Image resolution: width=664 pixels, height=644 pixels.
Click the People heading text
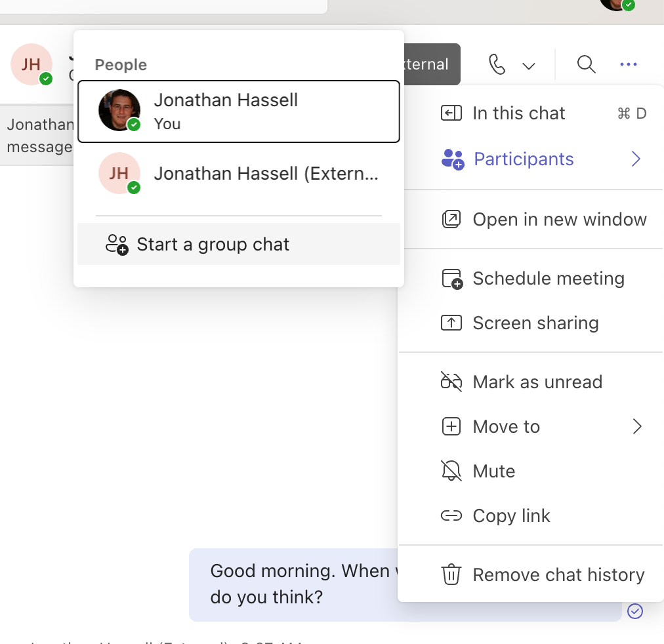(121, 65)
